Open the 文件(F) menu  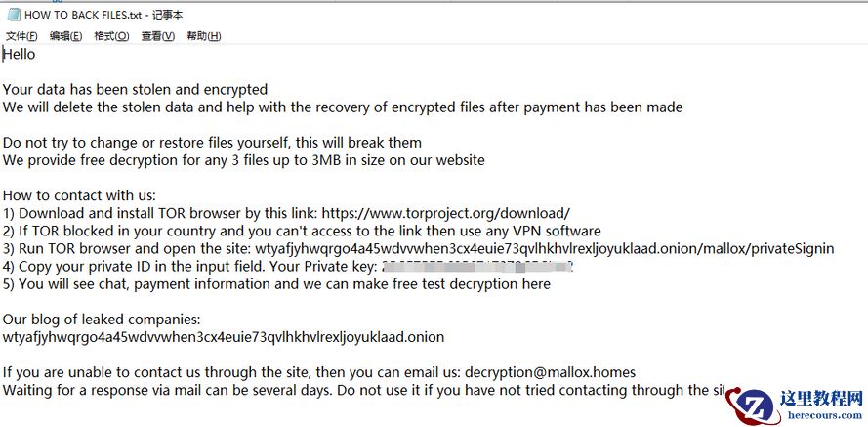[21, 36]
